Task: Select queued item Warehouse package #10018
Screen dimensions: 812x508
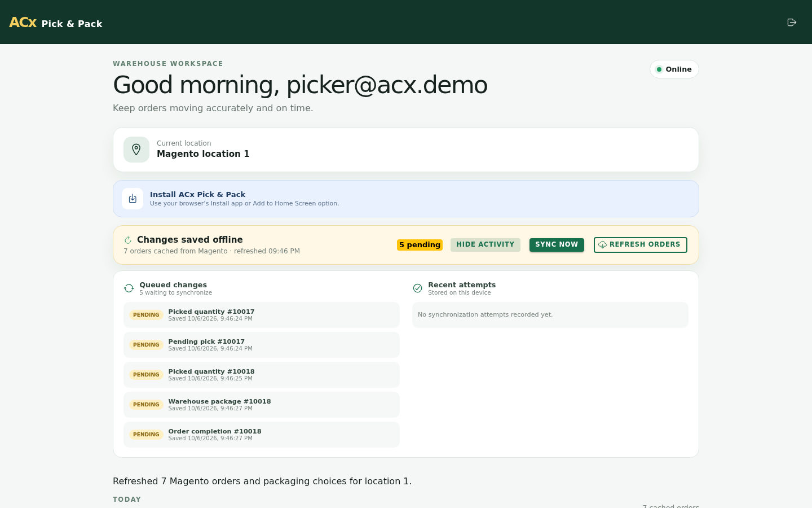Action: (x=262, y=405)
